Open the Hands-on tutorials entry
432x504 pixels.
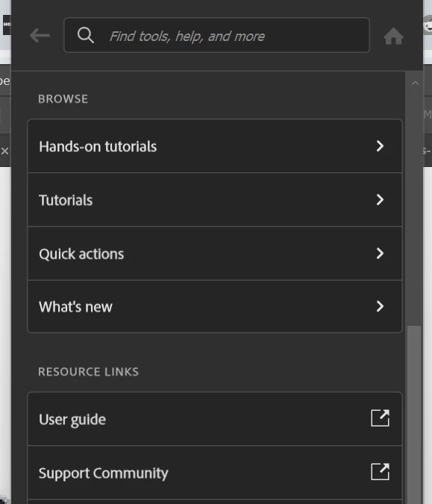point(215,146)
